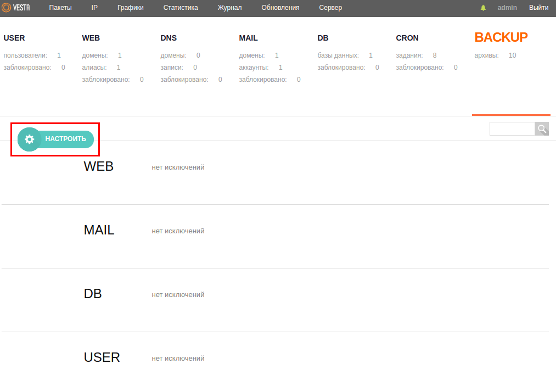Select the BACKUP tab
The image size is (556, 392).
click(x=501, y=37)
